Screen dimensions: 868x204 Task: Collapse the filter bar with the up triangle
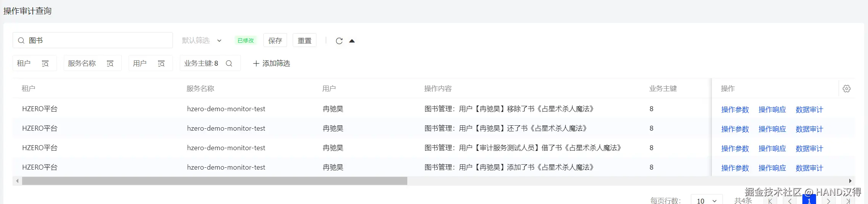pos(352,41)
